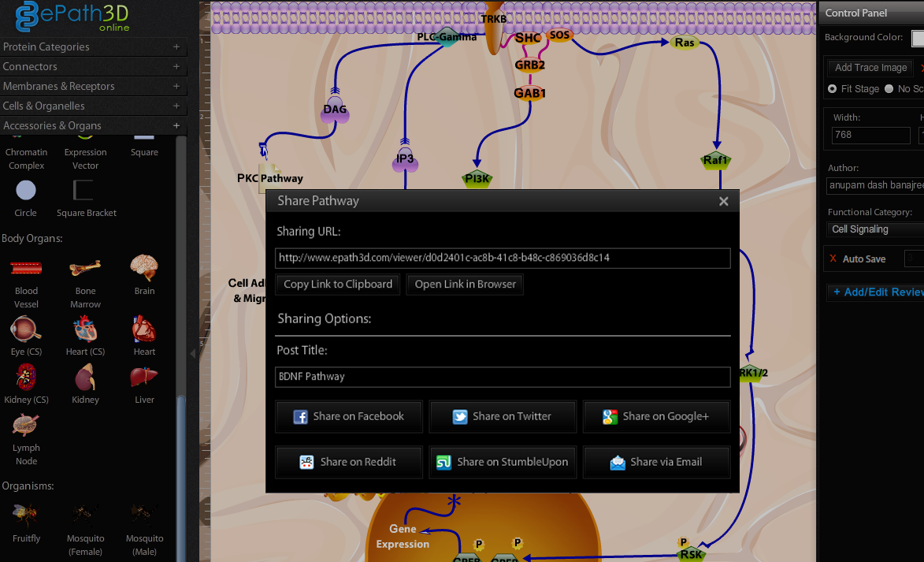This screenshot has height=562, width=924.
Task: Click the Sharing URL field
Action: click(x=503, y=259)
